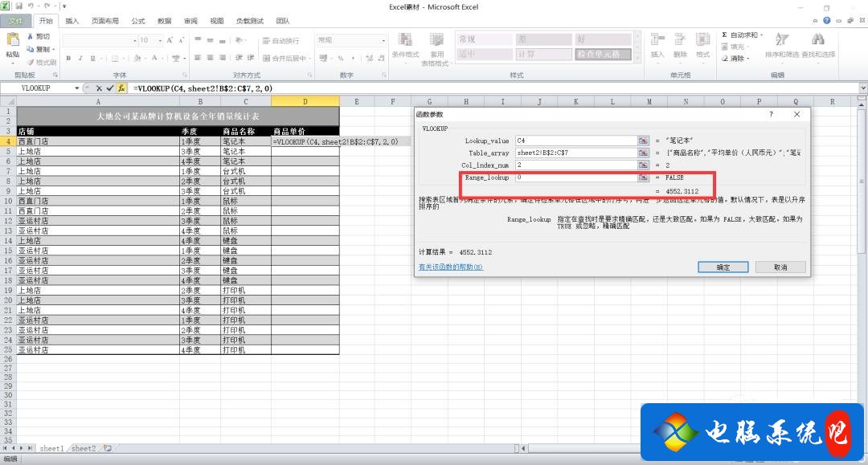
Task: Expand the cell styles gallery's more arrow
Action: click(637, 56)
